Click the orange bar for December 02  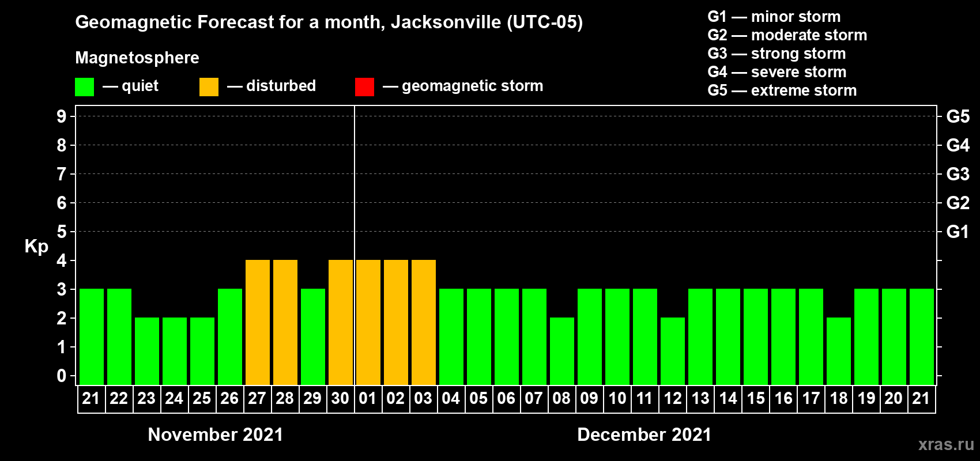(396, 322)
